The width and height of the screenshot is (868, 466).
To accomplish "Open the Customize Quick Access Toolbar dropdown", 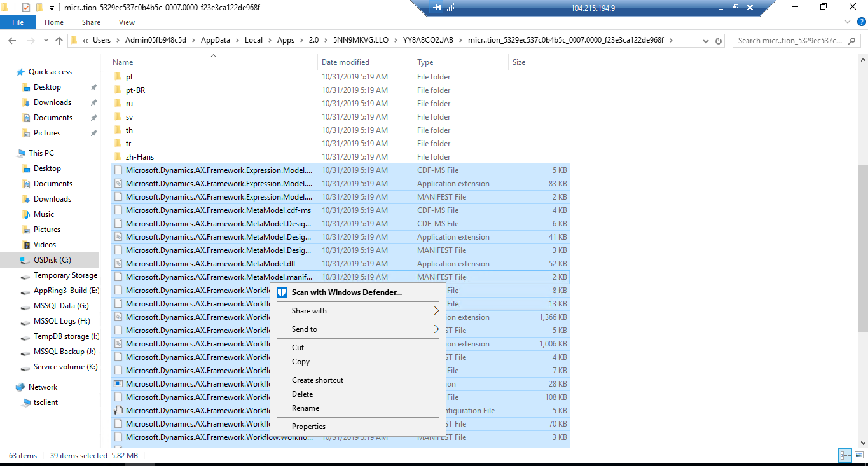I will point(52,8).
